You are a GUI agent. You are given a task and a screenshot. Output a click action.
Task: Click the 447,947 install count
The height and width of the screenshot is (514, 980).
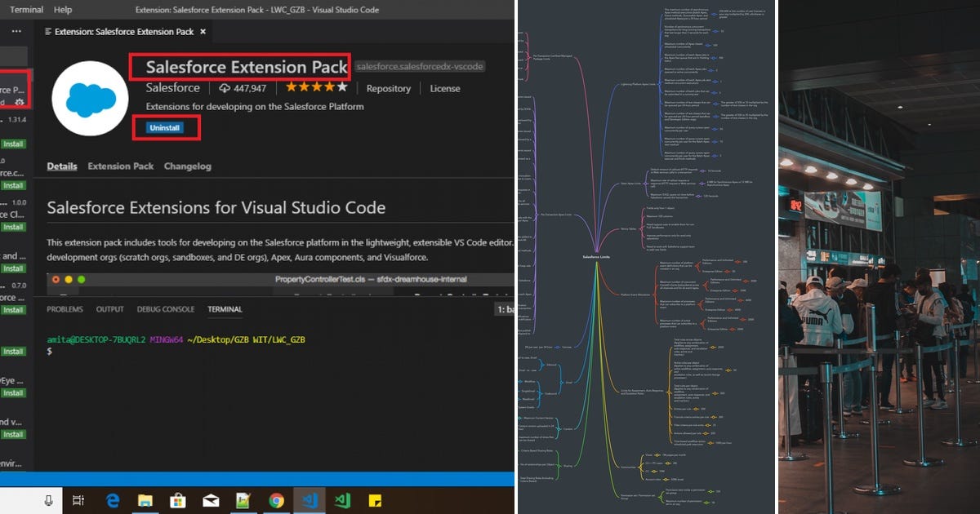(249, 88)
